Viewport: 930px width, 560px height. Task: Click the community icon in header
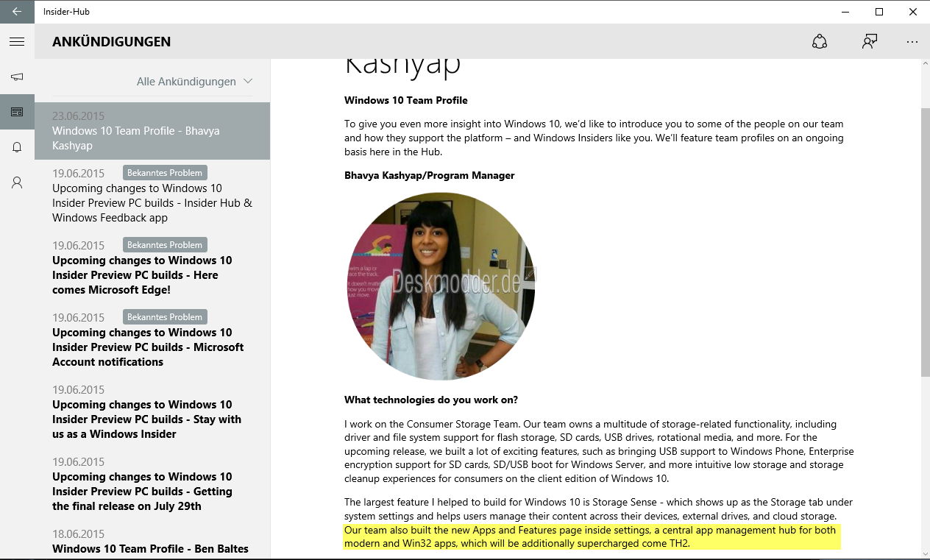pyautogui.click(x=820, y=42)
